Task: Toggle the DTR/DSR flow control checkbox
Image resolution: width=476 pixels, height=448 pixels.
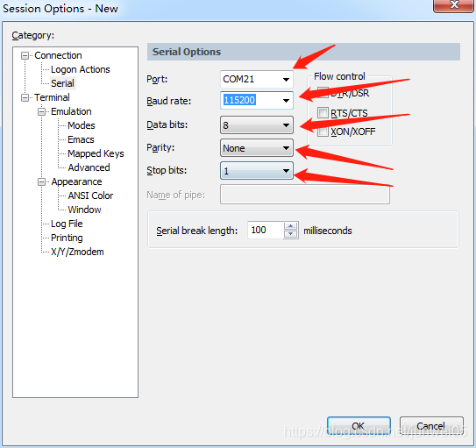Action: (x=323, y=93)
